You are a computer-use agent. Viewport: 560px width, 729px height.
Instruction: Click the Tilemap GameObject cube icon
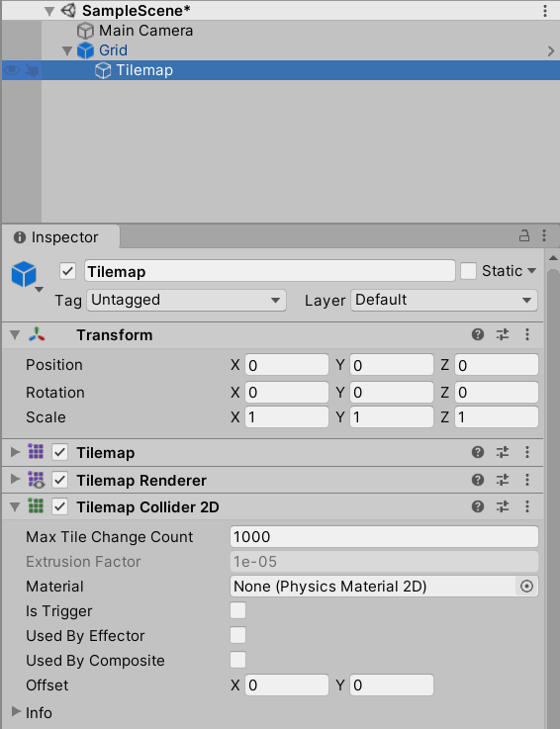click(24, 274)
